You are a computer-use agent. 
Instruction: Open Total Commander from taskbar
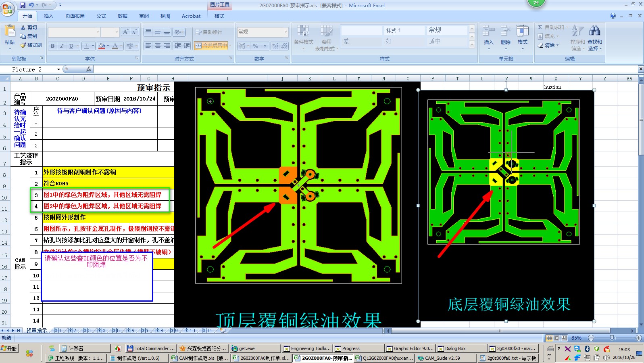[x=151, y=348]
